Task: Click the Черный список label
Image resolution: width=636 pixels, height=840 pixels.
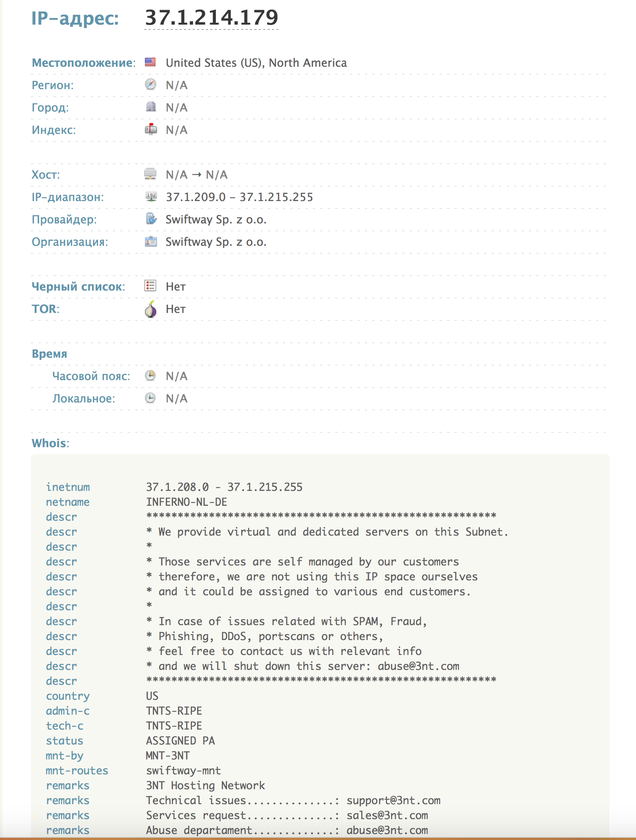Action: point(78,286)
